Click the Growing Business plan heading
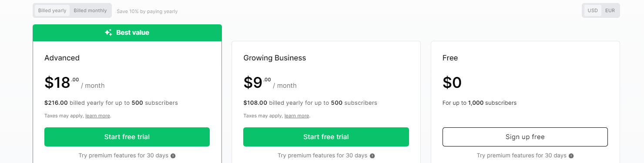644x163 pixels. (275, 58)
